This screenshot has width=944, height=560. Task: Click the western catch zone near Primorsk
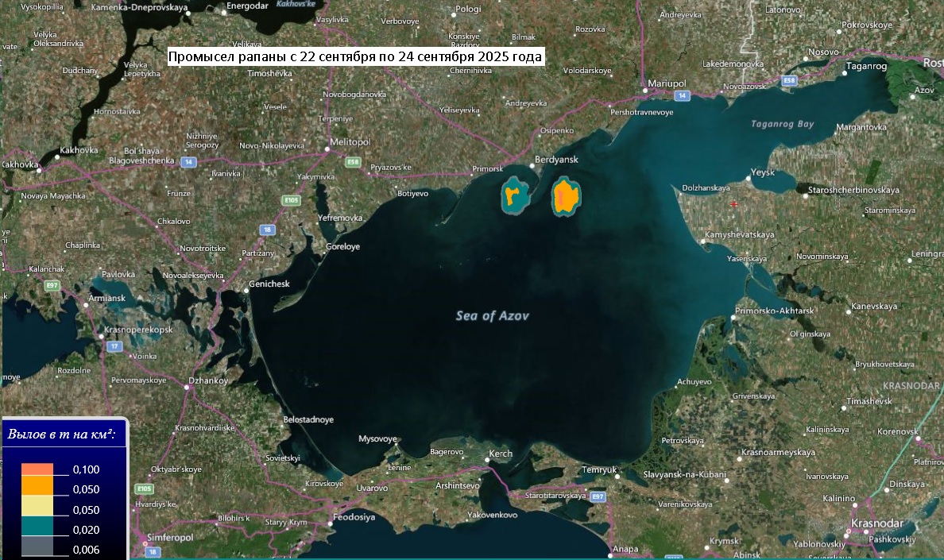[515, 195]
